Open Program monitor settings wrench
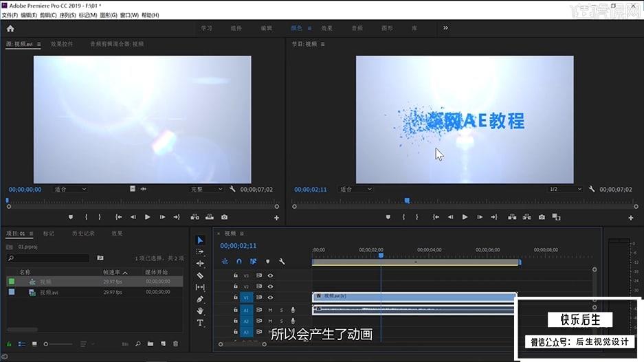The image size is (644, 362). pyautogui.click(x=592, y=189)
